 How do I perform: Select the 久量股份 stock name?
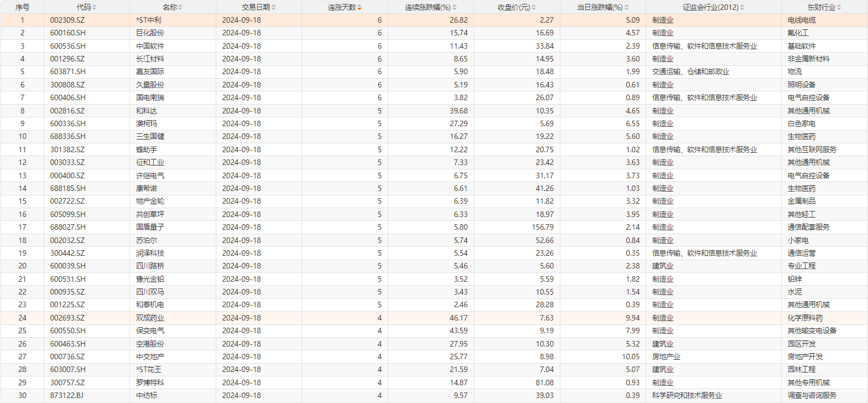(150, 85)
